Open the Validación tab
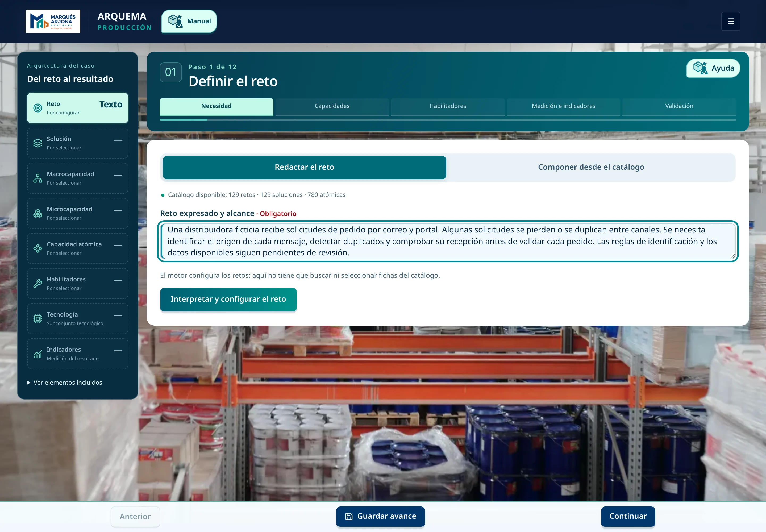The width and height of the screenshot is (766, 532). tap(679, 106)
